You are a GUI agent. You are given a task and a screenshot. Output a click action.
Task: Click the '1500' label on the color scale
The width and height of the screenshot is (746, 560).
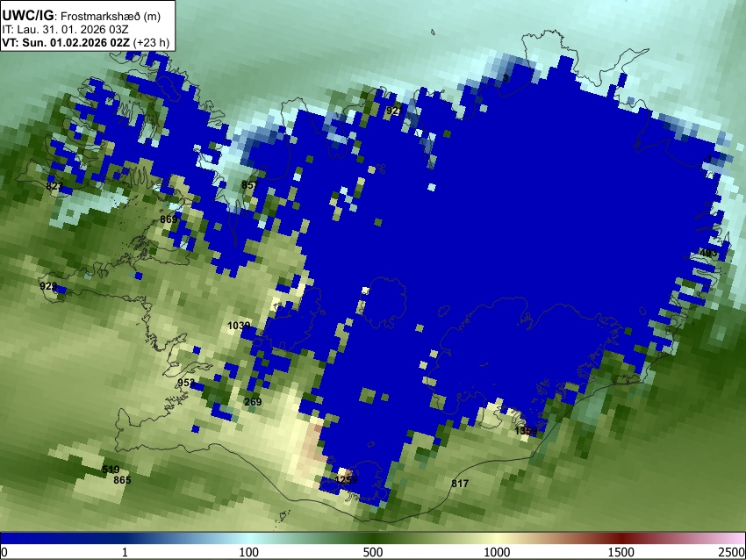coord(621,552)
